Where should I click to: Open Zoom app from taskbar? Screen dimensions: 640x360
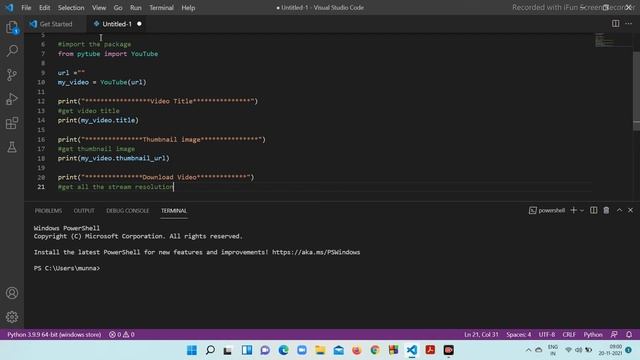(x=302, y=350)
